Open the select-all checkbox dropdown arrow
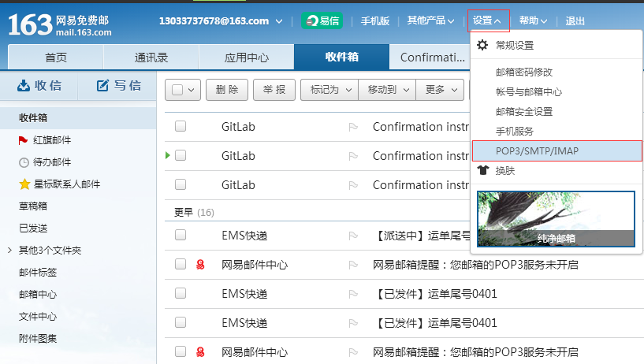 [191, 90]
